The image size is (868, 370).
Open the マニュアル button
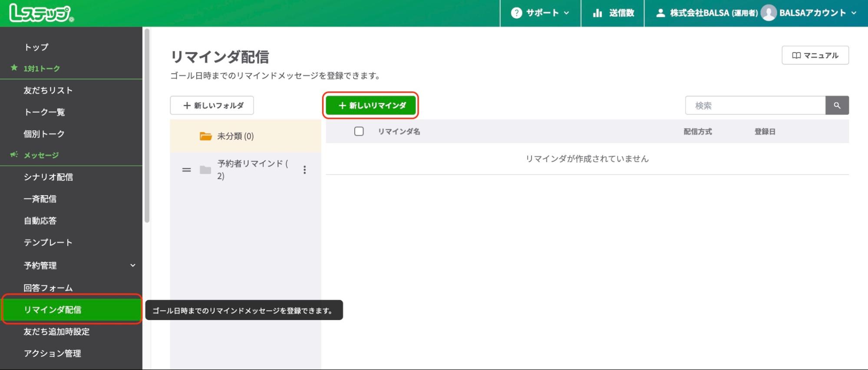815,55
